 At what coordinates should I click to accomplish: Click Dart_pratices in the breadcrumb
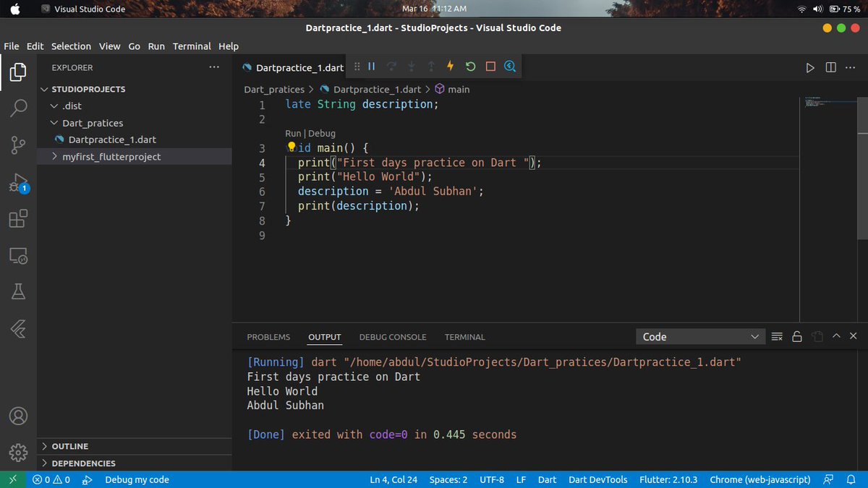click(x=274, y=90)
